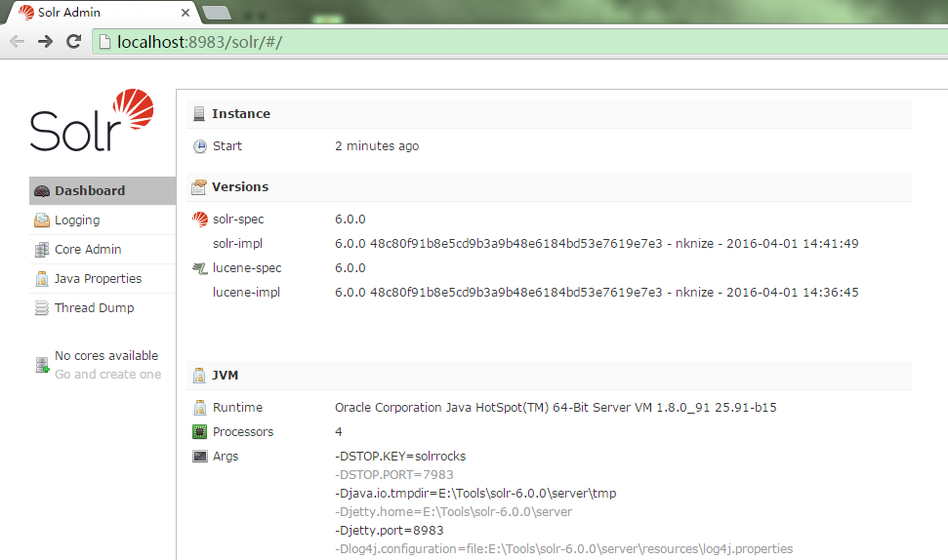The height and width of the screenshot is (560, 948).
Task: Click the browser forward arrow
Action: tap(45, 42)
